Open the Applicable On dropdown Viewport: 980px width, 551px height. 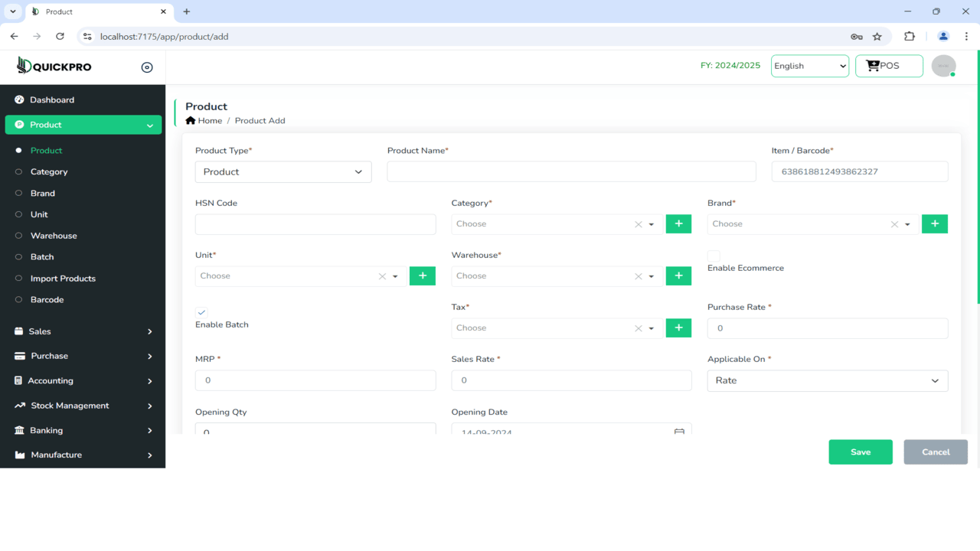[x=827, y=380]
